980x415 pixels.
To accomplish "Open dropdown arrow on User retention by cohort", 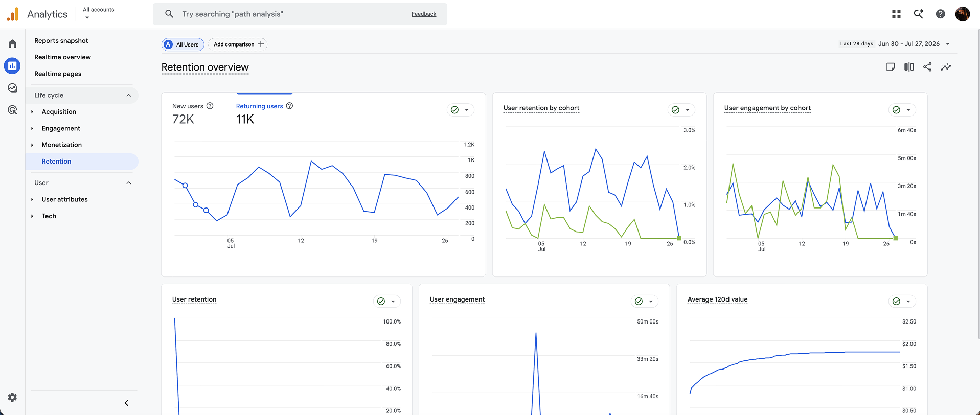I will pyautogui.click(x=688, y=110).
